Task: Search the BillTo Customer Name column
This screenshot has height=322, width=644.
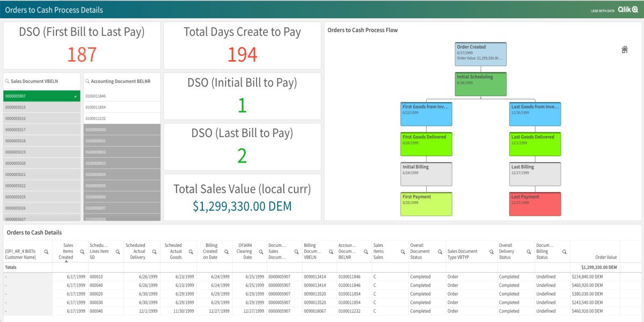Action: [46, 251]
